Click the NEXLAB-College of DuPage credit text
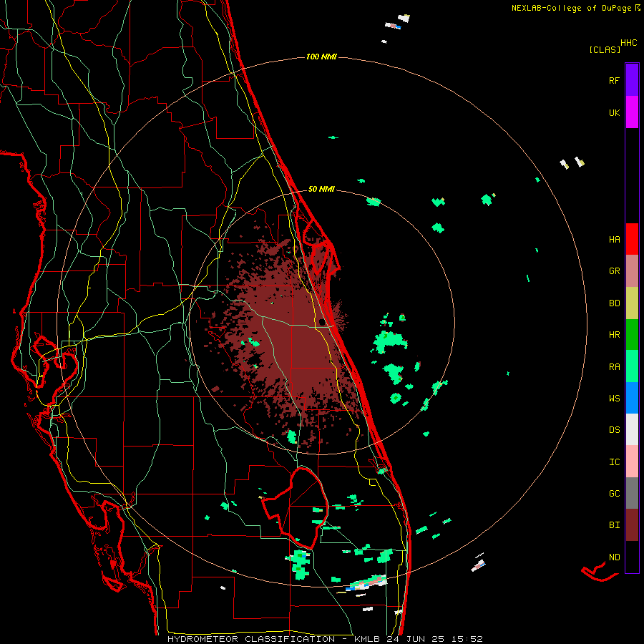Screen dimensions: 644x644 pos(571,8)
